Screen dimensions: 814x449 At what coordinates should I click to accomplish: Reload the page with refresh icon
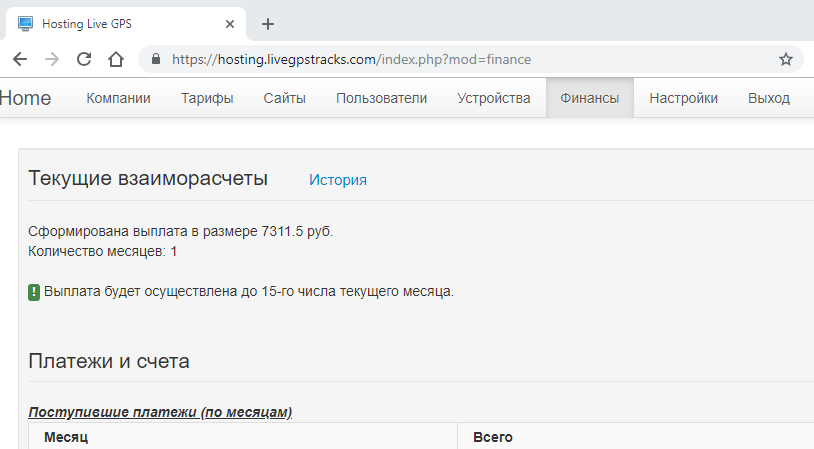pyautogui.click(x=84, y=59)
